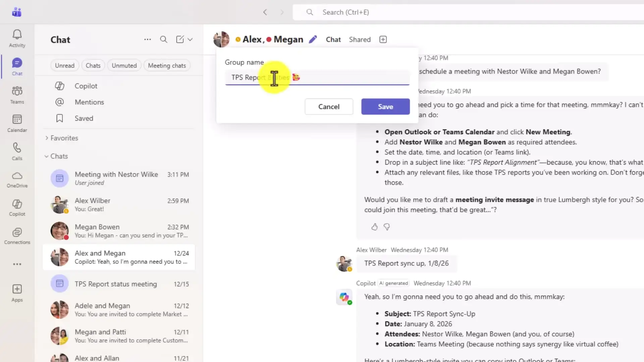The width and height of the screenshot is (644, 362).
Task: Open the Alex Wilber chat
Action: [119, 205]
